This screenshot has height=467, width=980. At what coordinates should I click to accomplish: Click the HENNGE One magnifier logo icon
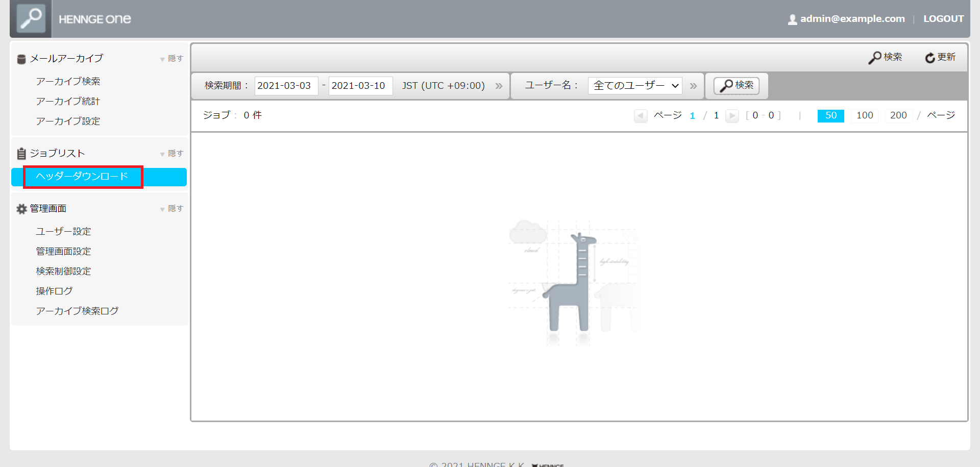(31, 18)
